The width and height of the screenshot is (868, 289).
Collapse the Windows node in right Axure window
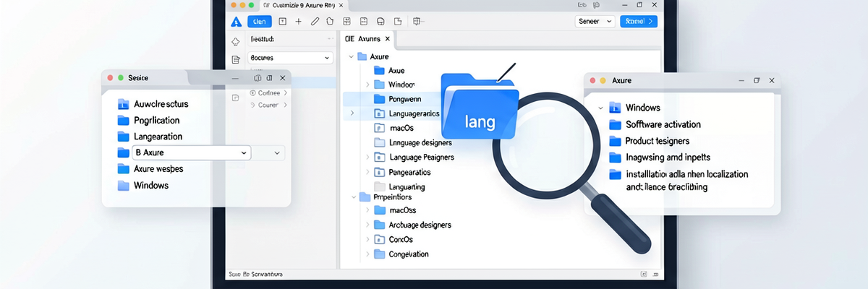[600, 108]
